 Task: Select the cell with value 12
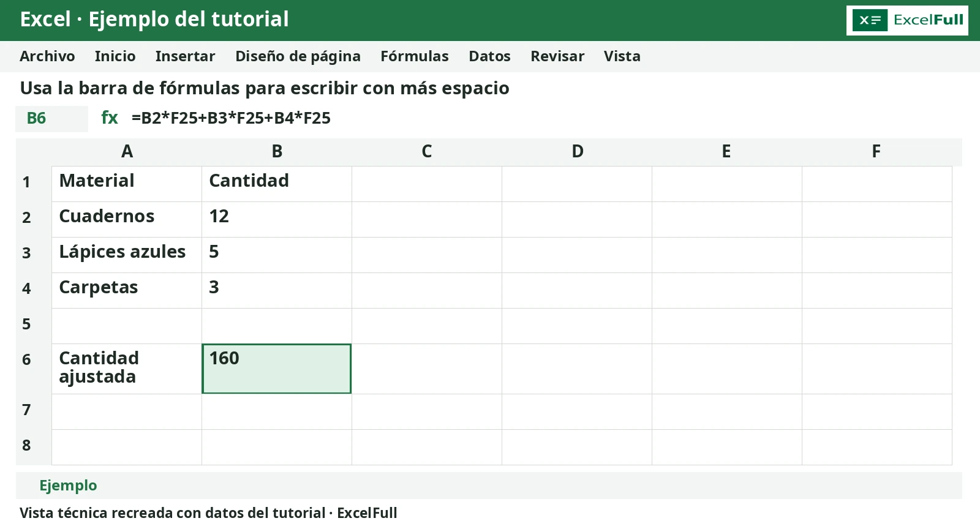pyautogui.click(x=277, y=219)
